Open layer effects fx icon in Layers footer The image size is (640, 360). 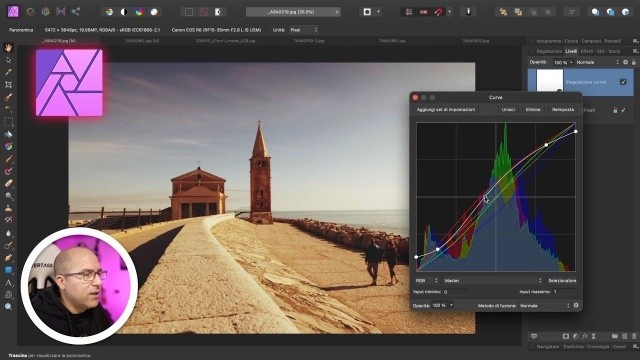click(584, 336)
